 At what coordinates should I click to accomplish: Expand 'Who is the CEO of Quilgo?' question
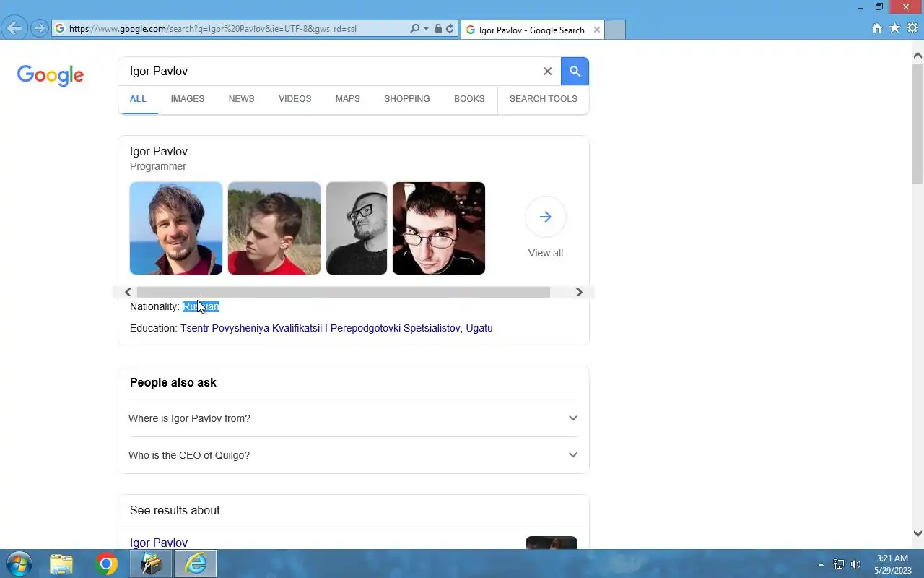[354, 455]
